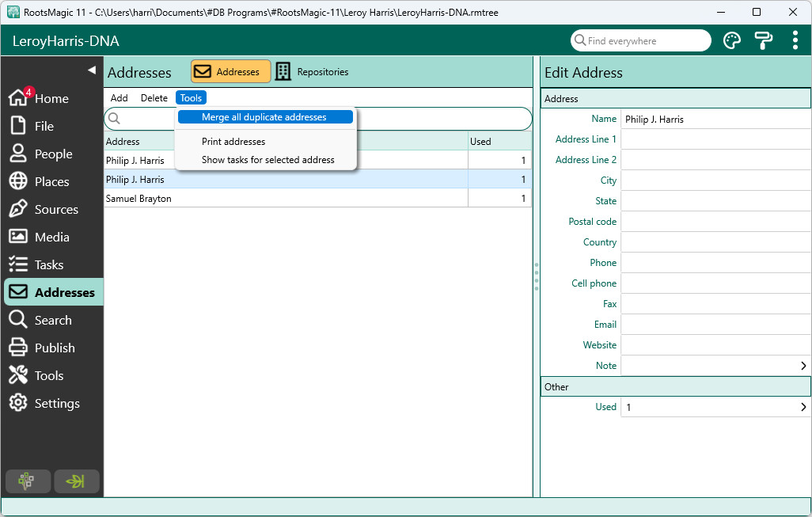Open the Search magnifier icon in the sidebar

click(x=18, y=319)
